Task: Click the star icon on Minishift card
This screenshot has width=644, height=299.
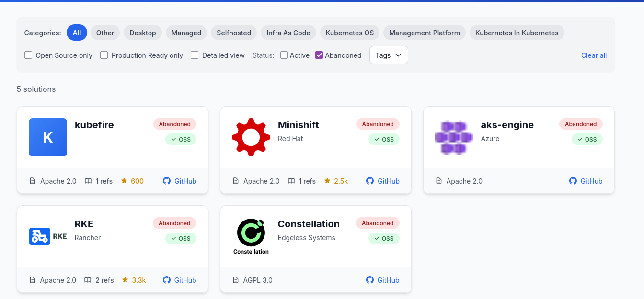Action: click(327, 181)
